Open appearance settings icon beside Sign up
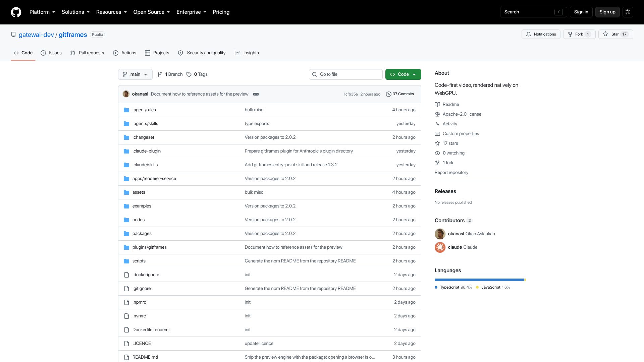The width and height of the screenshot is (644, 362). click(628, 12)
